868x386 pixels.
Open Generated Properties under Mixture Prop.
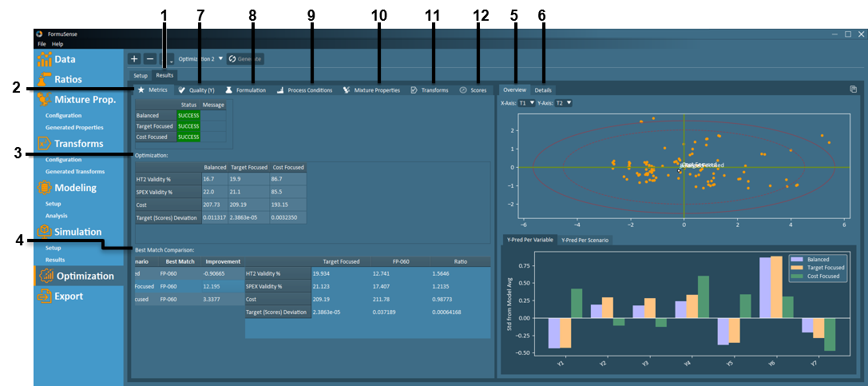click(74, 127)
